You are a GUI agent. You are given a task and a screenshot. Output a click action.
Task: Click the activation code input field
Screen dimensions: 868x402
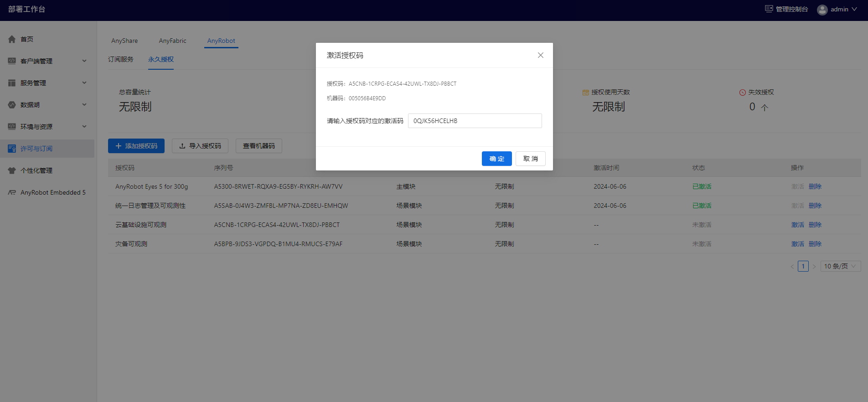point(475,121)
